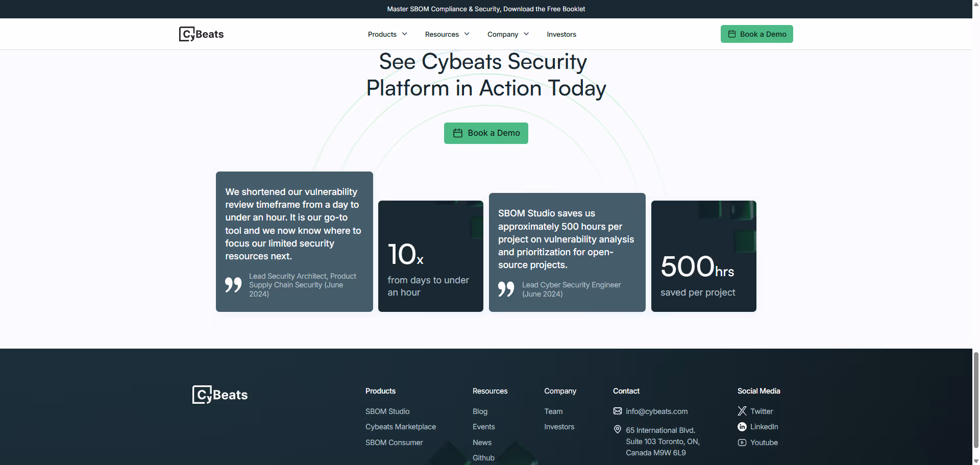Click the calendar icon in center Book a Demo

tap(458, 133)
